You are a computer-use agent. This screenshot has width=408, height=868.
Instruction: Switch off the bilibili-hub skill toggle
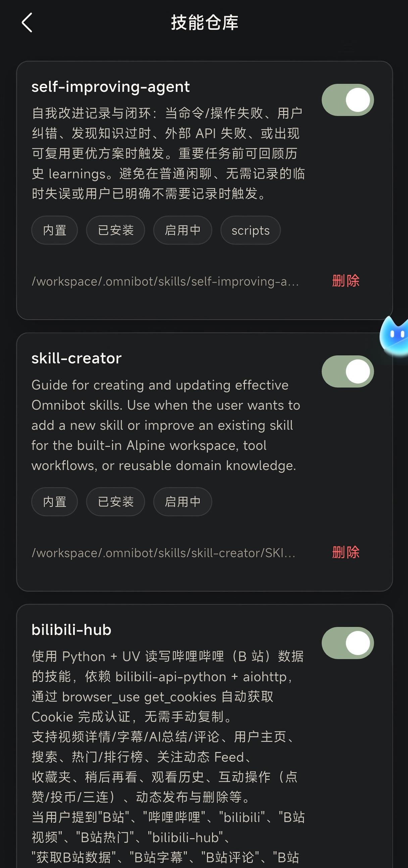(x=348, y=643)
